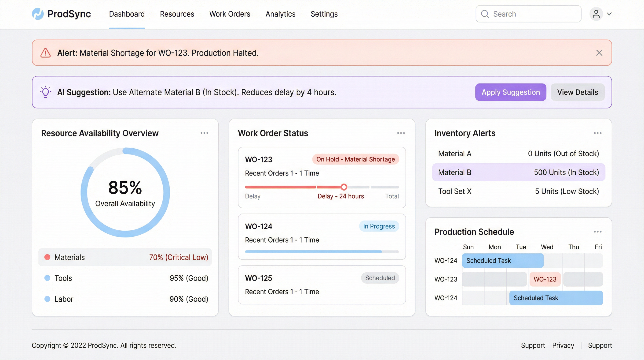This screenshot has height=360, width=644.
Task: Click the Apply Suggestion button
Action: pyautogui.click(x=511, y=92)
